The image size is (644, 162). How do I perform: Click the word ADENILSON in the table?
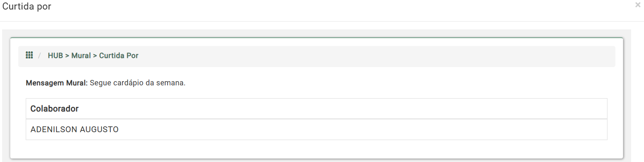coord(54,130)
